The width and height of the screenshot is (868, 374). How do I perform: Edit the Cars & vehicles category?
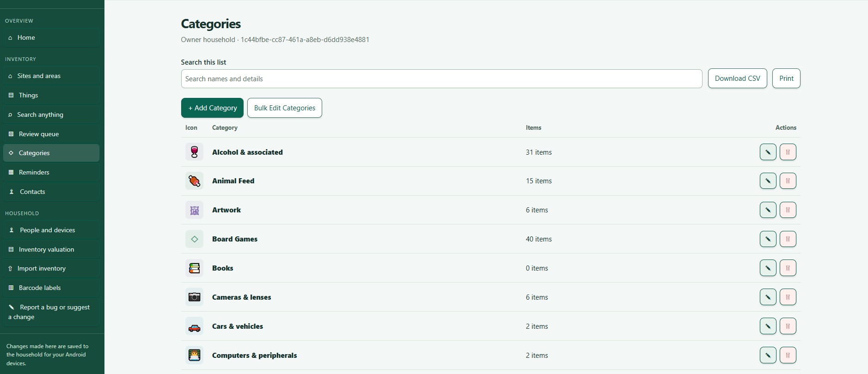[x=768, y=326]
